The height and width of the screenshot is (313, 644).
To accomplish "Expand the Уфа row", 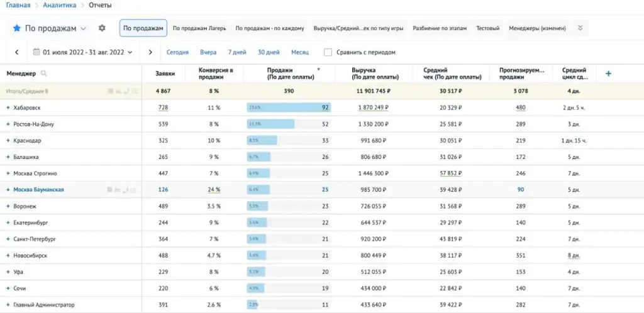I will coord(8,272).
